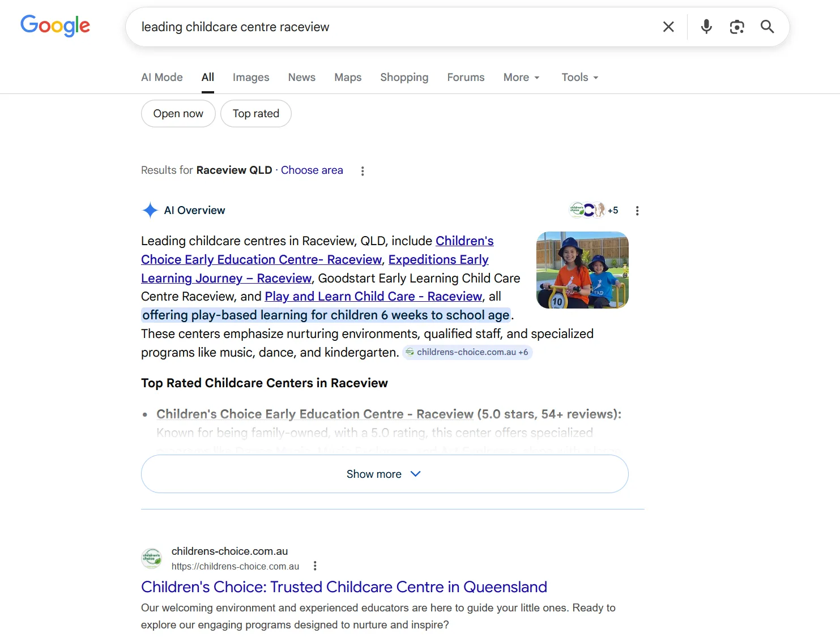This screenshot has height=642, width=840.
Task: Toggle the Open now filter chip
Action: click(178, 114)
